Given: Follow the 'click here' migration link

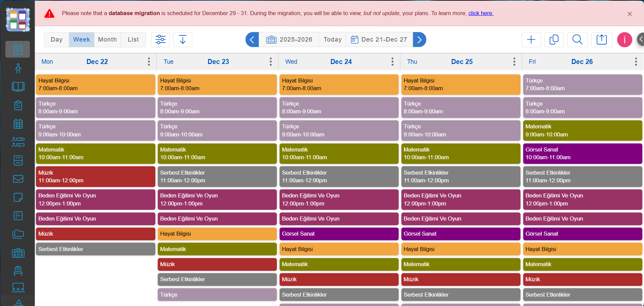Looking at the screenshot, I should pos(481,13).
